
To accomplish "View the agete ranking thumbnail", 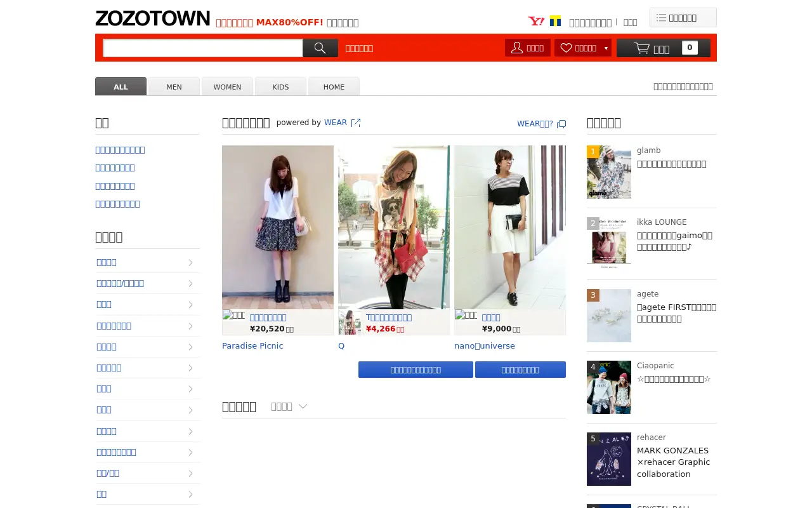I will tap(609, 316).
